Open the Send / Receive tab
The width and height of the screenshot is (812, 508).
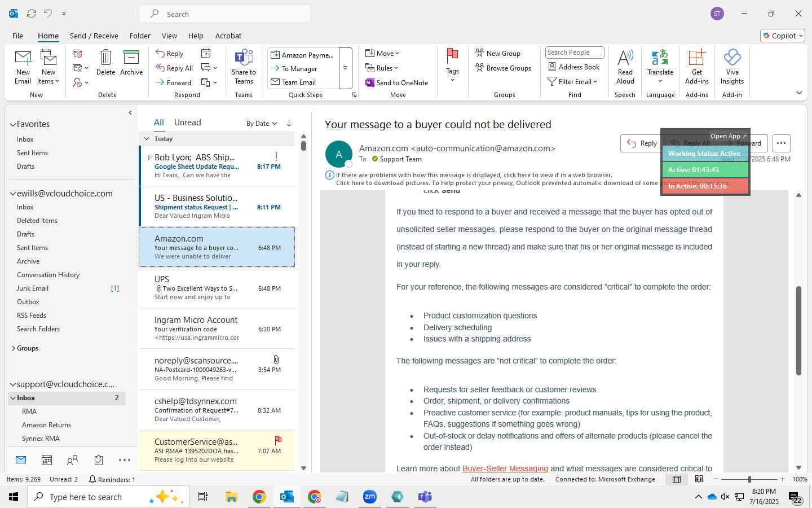click(x=94, y=36)
